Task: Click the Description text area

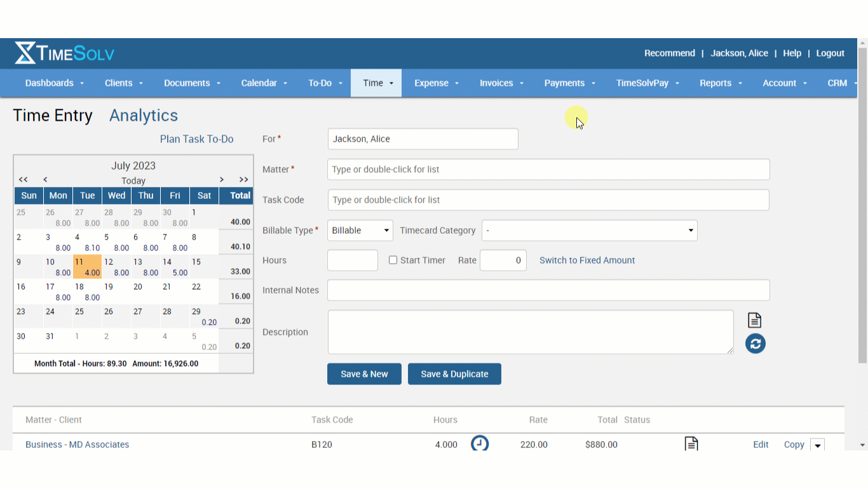Action: coord(531,332)
